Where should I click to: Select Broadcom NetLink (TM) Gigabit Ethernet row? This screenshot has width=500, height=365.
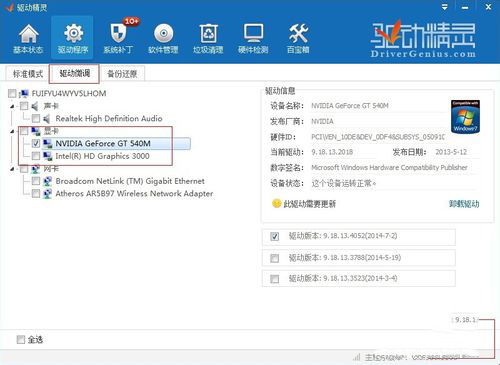(x=130, y=181)
